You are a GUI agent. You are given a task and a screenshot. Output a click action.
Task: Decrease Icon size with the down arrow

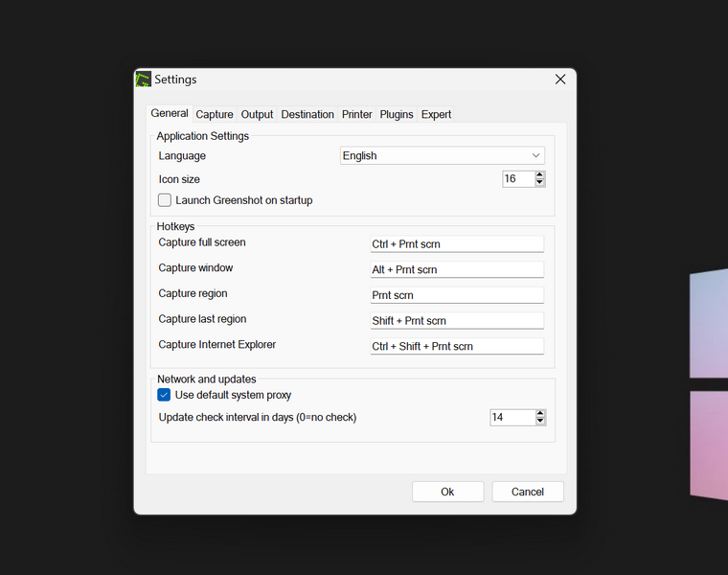click(540, 183)
